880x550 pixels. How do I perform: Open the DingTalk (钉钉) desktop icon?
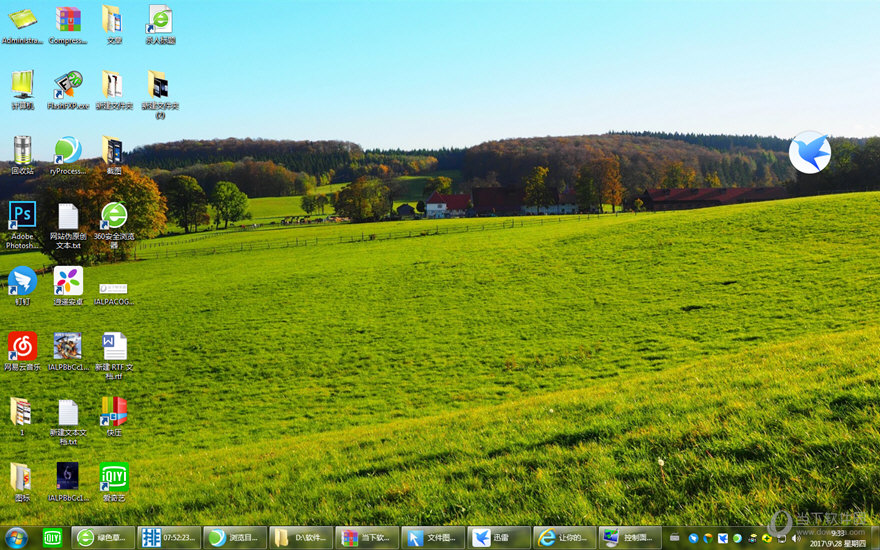[22, 281]
